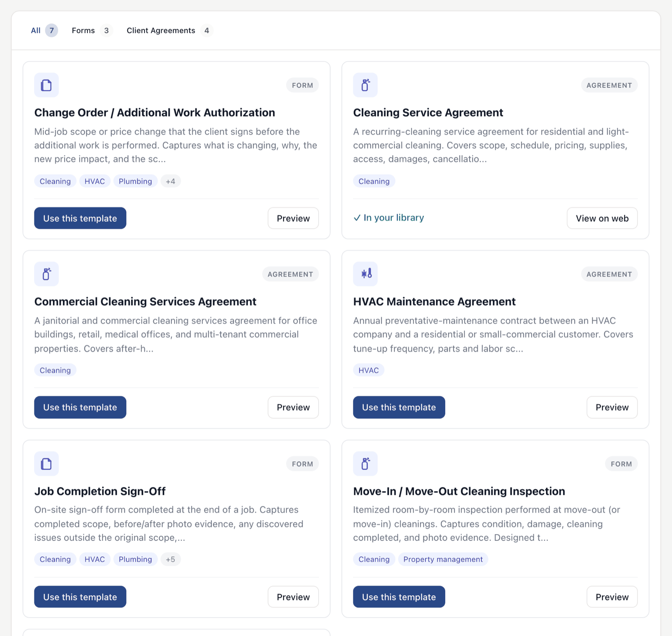Screen dimensions: 672x636
Task: Click the spray bottle icon on Move-In / Move-Out Inspection
Action: point(365,464)
